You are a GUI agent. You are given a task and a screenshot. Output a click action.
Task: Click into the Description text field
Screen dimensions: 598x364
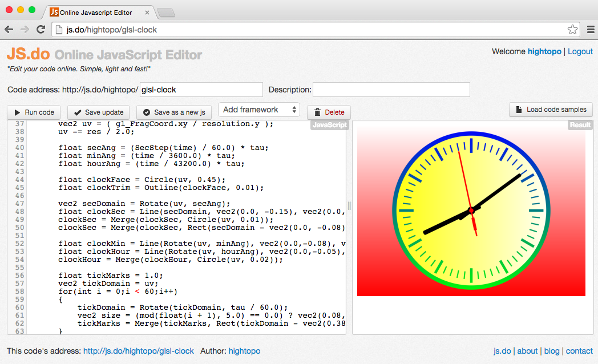pyautogui.click(x=391, y=90)
